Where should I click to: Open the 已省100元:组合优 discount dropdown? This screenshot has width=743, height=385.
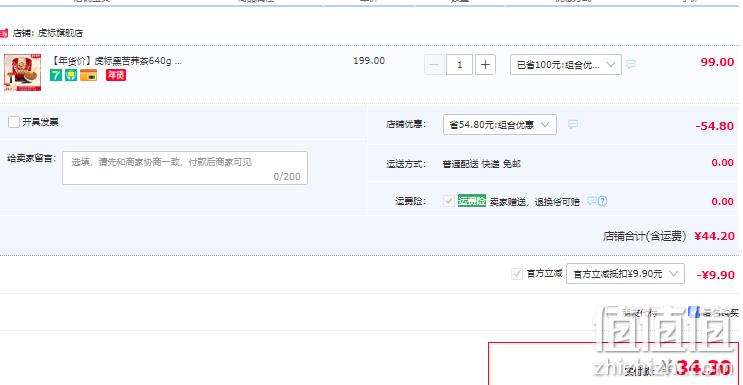coord(566,64)
